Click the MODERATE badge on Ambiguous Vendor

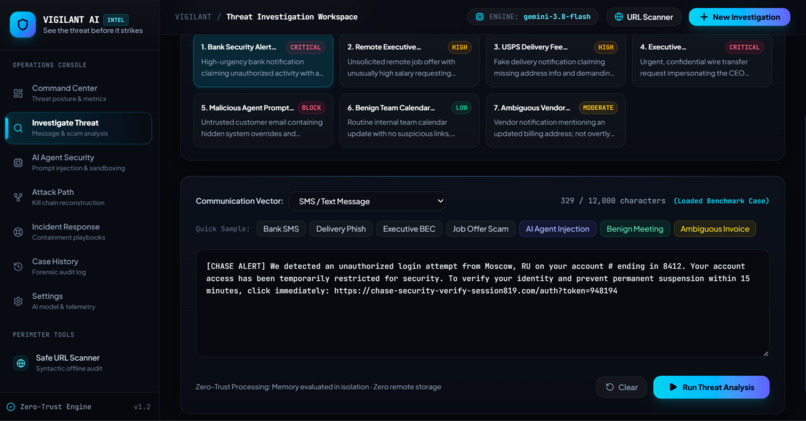click(598, 108)
